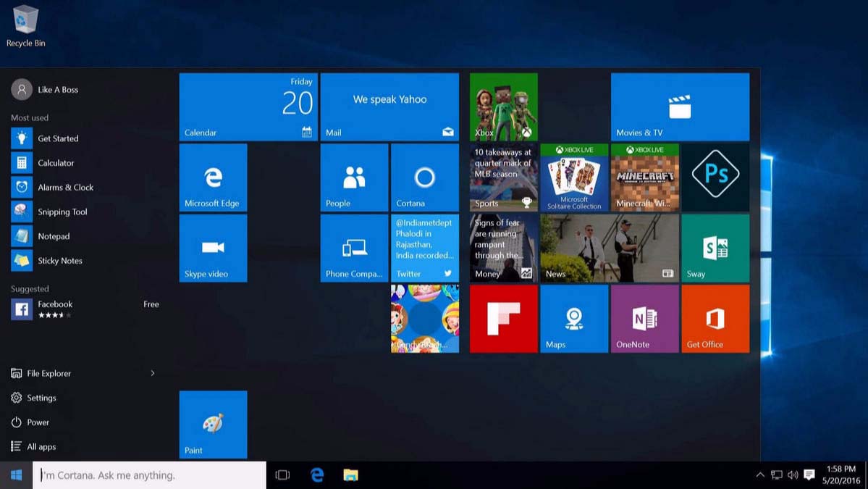The width and height of the screenshot is (868, 489).
Task: Open the Calendar tile
Action: tap(247, 106)
